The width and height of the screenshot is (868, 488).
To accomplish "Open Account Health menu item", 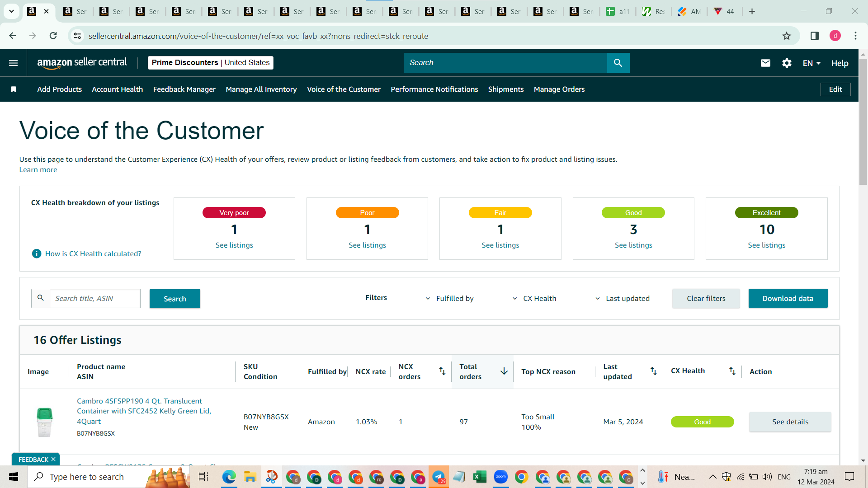I will (118, 89).
